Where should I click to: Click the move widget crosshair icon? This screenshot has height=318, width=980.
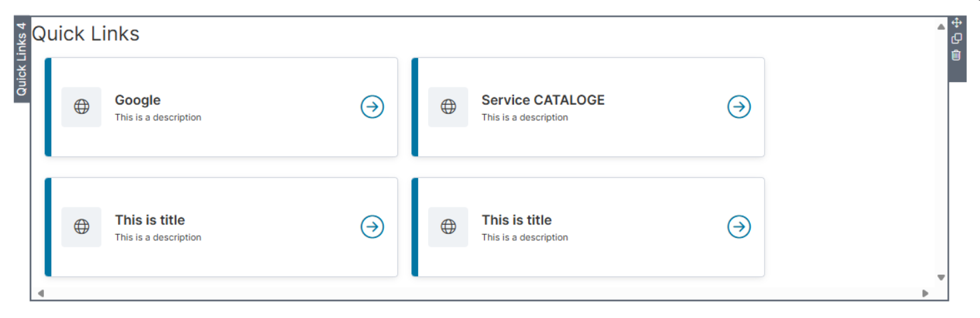[957, 23]
